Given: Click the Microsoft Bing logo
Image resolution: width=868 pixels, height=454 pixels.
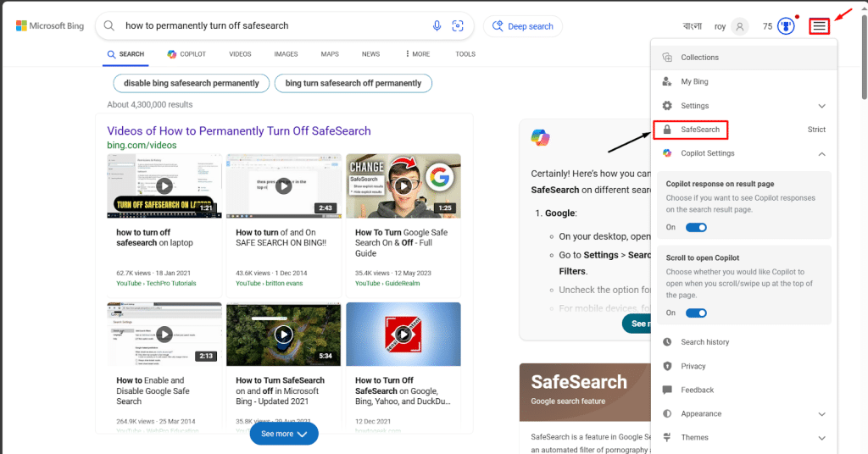Looking at the screenshot, I should pos(50,26).
